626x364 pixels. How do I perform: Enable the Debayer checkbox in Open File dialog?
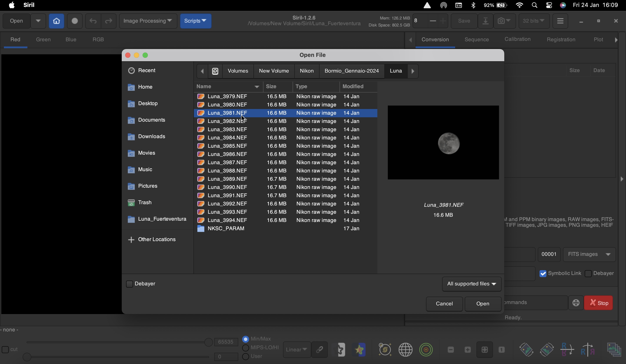(129, 284)
